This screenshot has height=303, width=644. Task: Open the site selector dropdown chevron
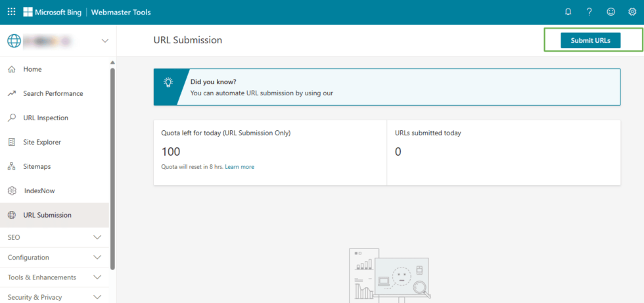coord(105,41)
